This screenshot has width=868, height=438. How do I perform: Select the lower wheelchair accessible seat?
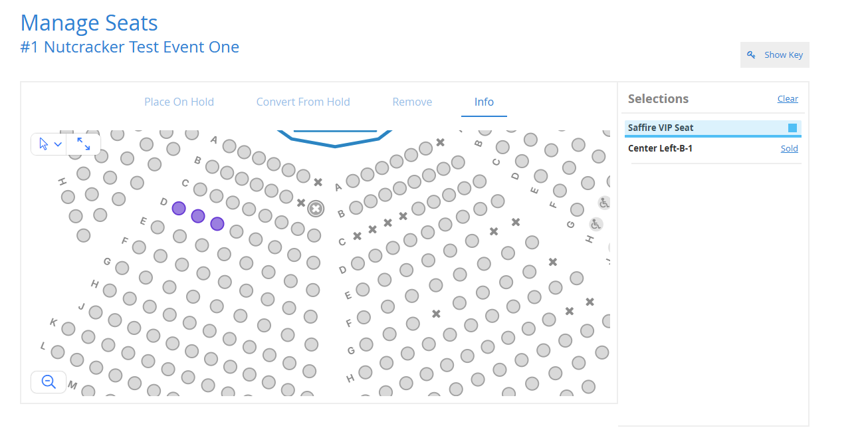tap(596, 224)
